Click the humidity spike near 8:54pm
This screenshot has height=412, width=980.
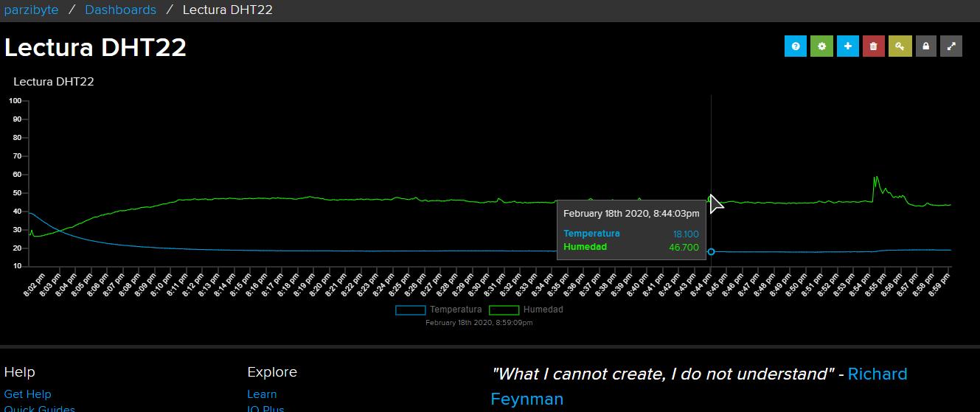click(875, 178)
